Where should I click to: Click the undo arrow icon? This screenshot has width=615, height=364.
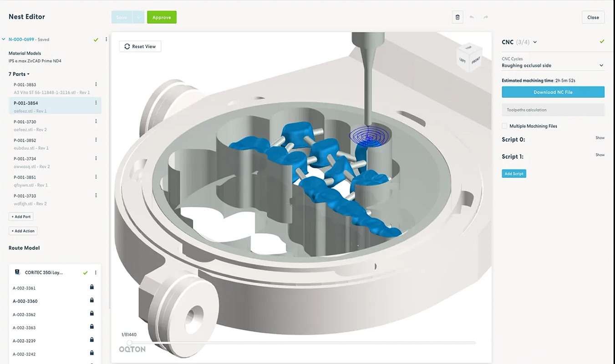point(472,17)
